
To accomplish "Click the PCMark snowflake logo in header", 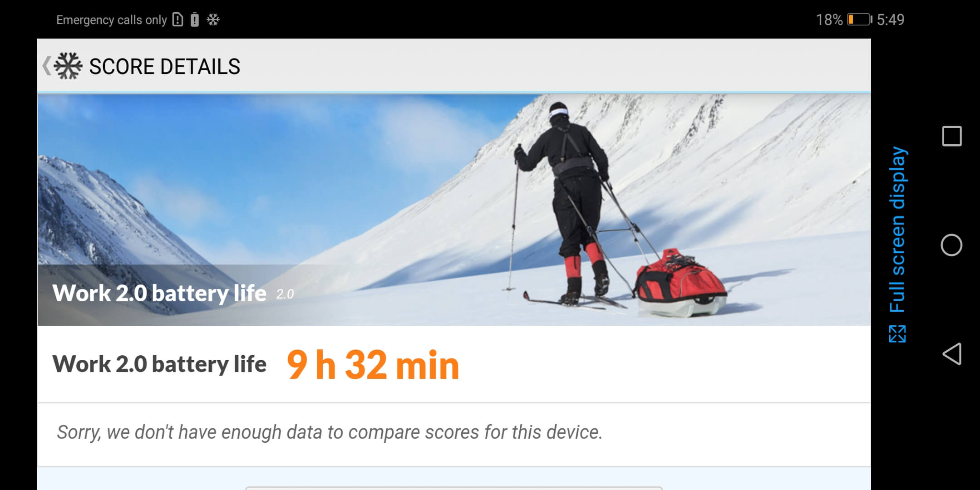I will coord(68,66).
